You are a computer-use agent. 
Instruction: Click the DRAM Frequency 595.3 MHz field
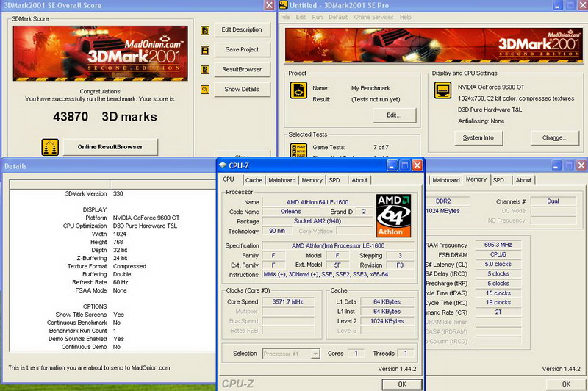point(498,245)
